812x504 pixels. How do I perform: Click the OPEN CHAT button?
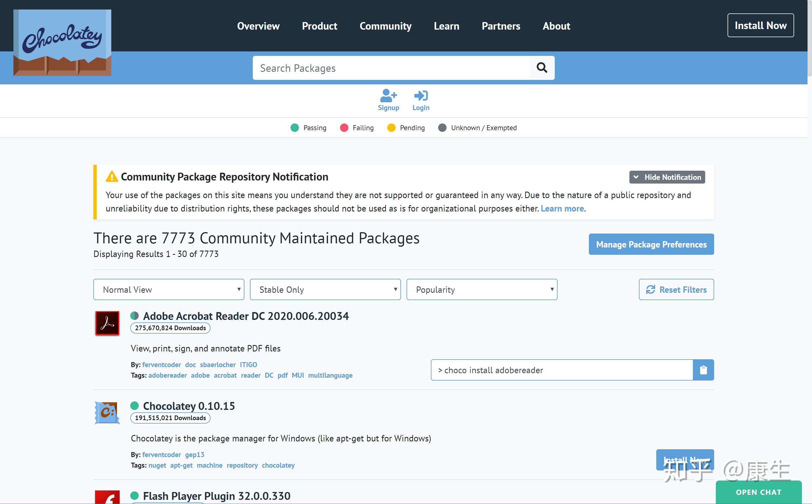point(759,492)
